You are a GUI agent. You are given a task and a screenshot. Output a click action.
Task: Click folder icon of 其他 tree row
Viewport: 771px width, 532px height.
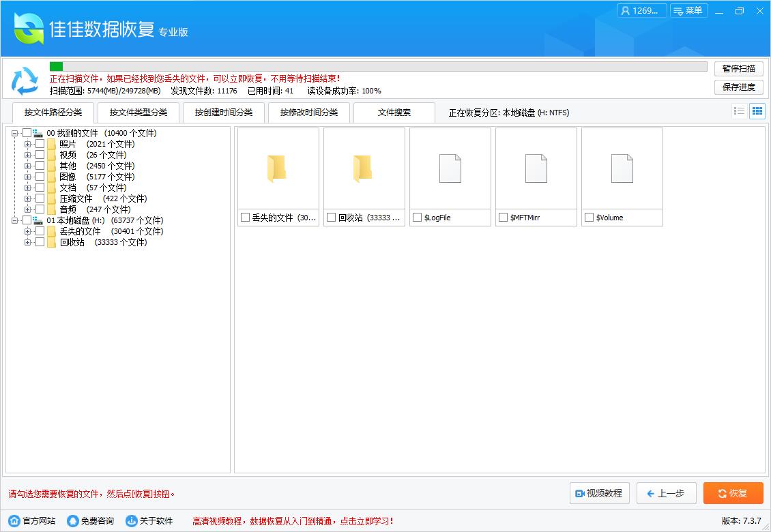[52, 166]
